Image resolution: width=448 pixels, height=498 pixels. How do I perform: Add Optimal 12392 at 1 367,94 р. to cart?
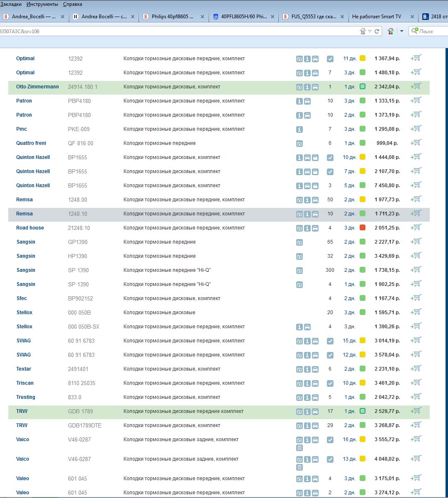416,59
